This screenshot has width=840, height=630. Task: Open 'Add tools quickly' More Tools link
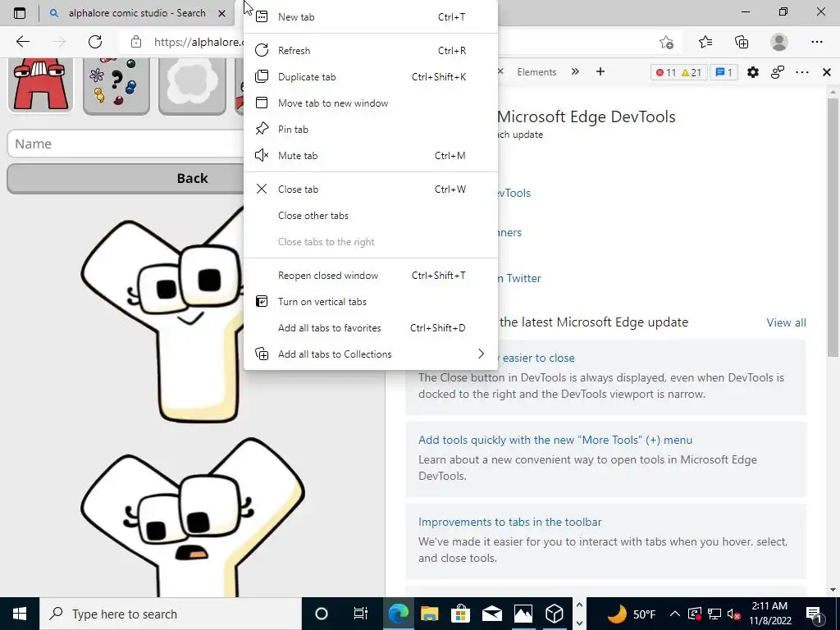tap(555, 440)
